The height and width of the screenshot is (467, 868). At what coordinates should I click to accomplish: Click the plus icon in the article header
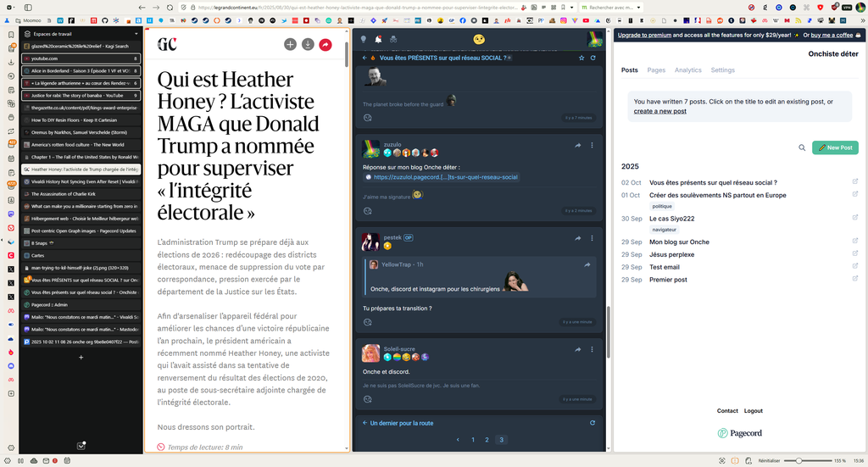tap(290, 44)
